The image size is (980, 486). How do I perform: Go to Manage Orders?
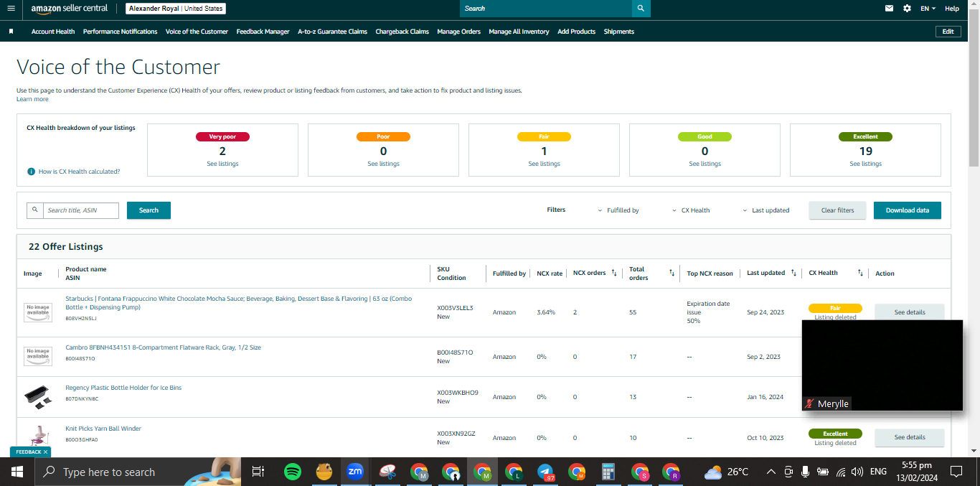[458, 32]
